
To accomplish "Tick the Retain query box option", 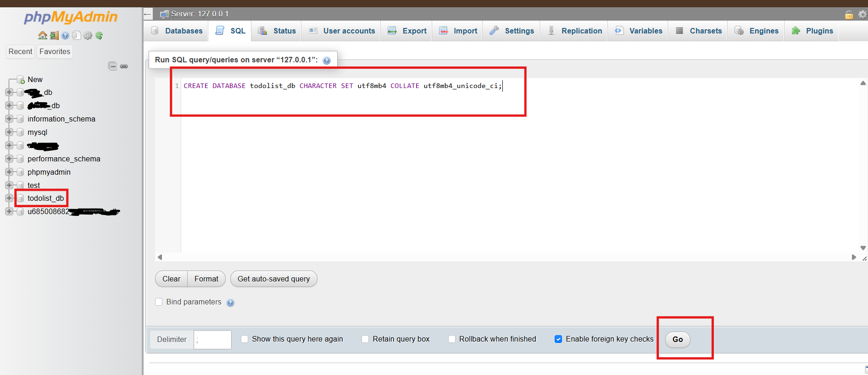I will pos(365,339).
